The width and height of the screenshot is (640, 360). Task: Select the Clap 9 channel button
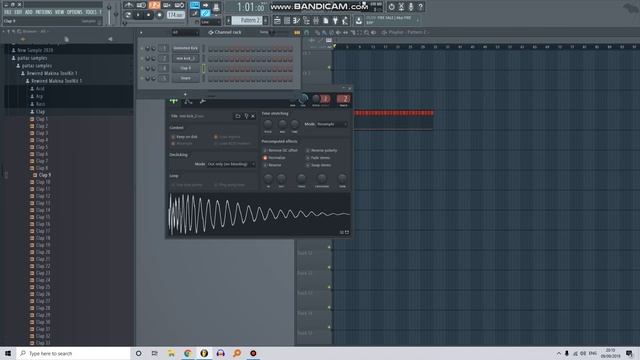tap(186, 68)
